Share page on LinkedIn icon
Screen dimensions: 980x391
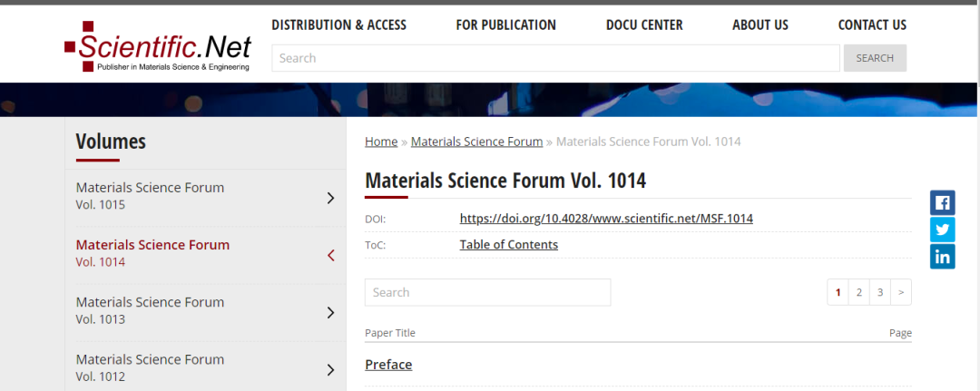click(943, 256)
